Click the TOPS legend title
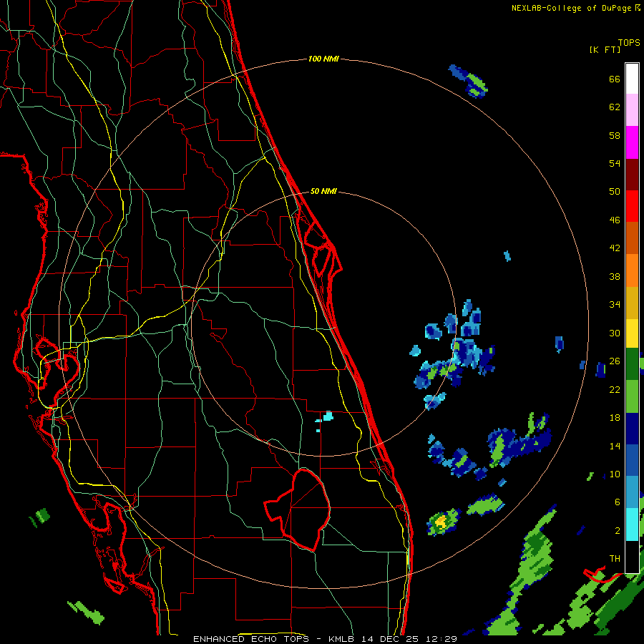 629,42
